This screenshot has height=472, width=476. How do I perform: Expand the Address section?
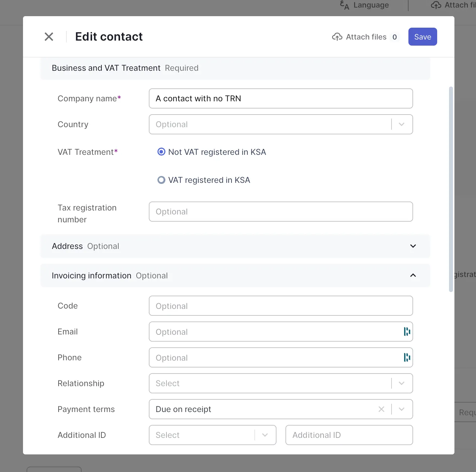click(413, 246)
